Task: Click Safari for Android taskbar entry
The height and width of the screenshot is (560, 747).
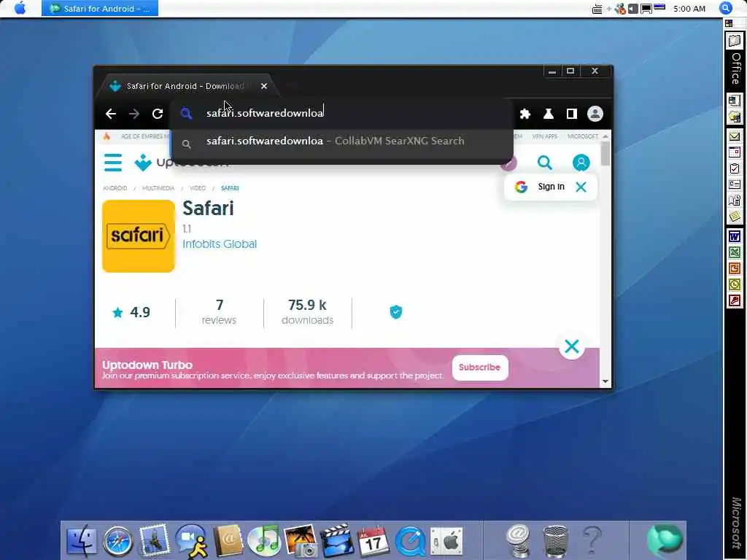Action: pos(100,9)
